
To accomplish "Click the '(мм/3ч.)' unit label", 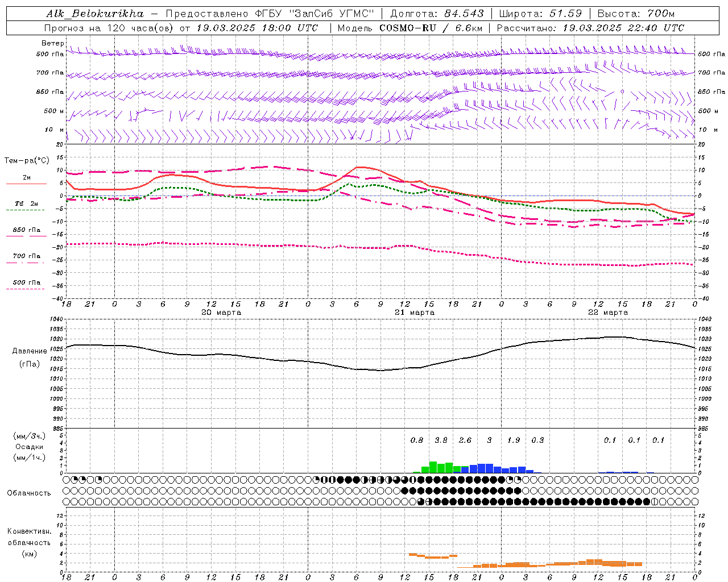I will point(30,436).
